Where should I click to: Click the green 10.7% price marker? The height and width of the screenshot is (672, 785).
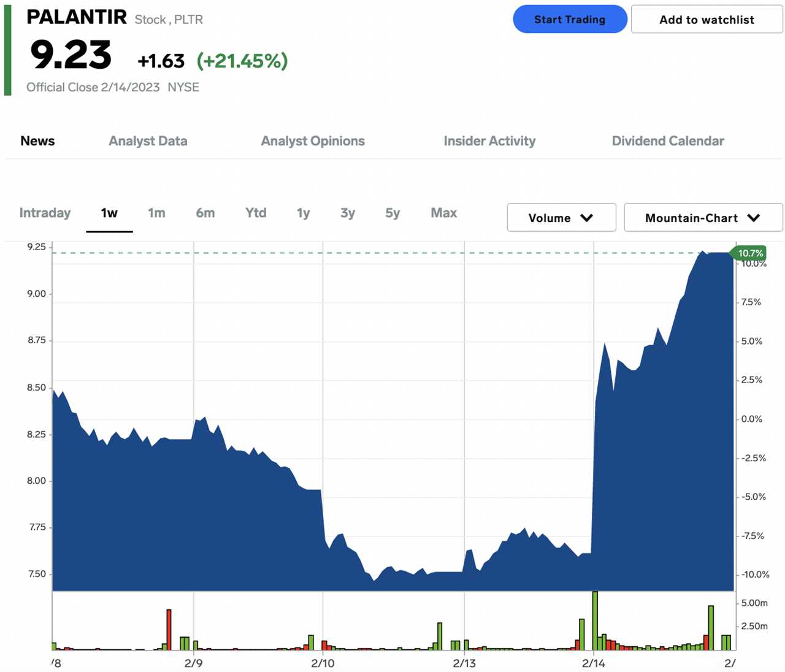(749, 253)
